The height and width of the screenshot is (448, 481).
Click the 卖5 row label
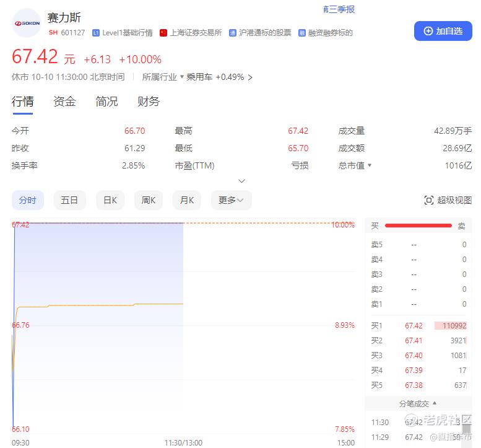377,244
